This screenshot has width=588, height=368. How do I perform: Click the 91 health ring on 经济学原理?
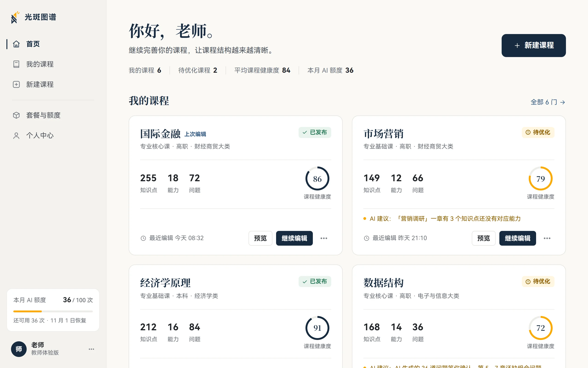(317, 328)
